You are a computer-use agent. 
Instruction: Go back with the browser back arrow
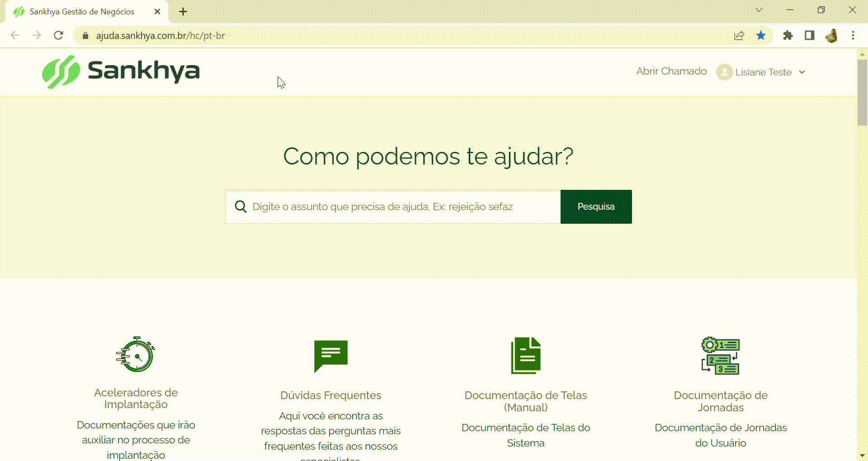coord(15,35)
